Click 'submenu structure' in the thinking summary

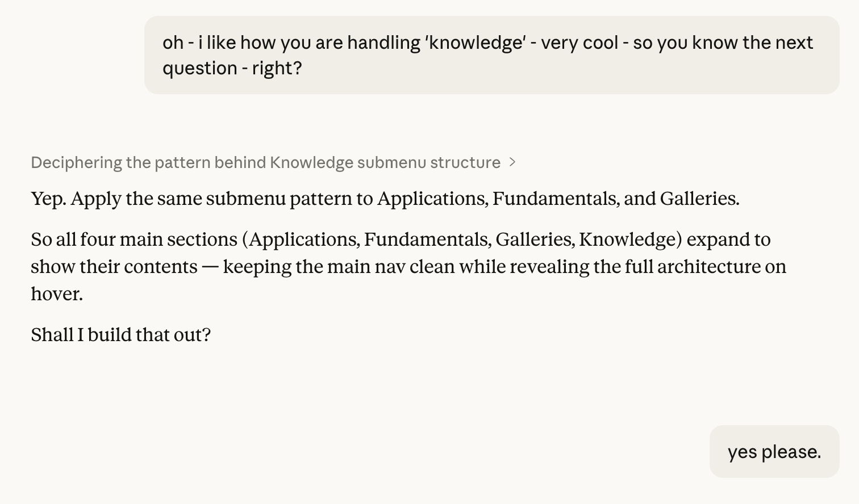(428, 163)
